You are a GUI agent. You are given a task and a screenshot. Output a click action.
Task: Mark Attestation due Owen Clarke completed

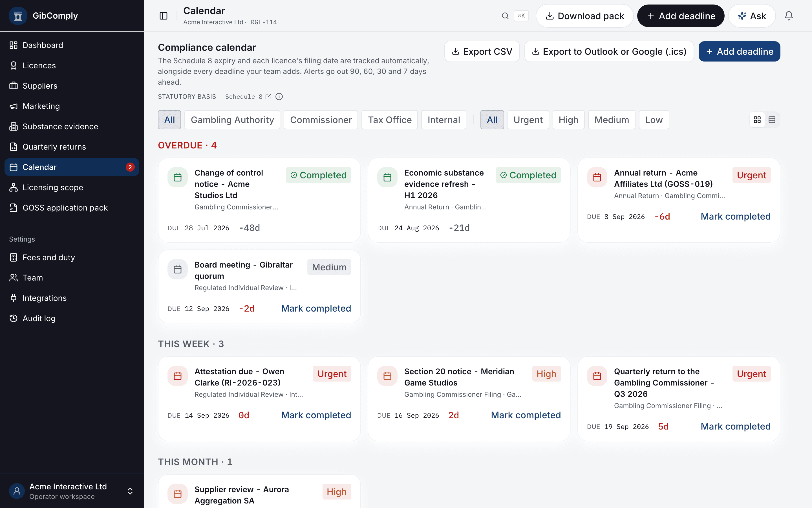[316, 415]
